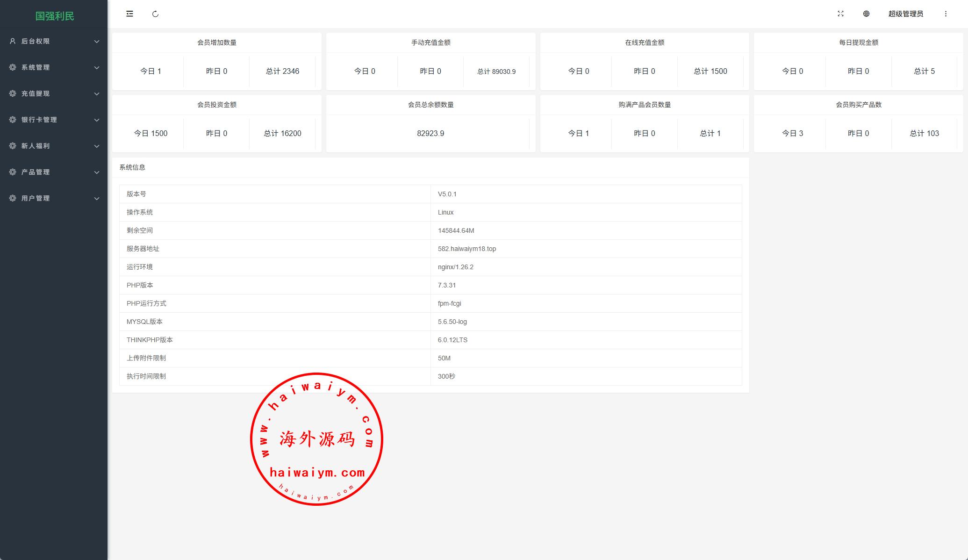968x560 pixels.
Task: Expand the 后台权限 chevron arrow
Action: (x=97, y=42)
